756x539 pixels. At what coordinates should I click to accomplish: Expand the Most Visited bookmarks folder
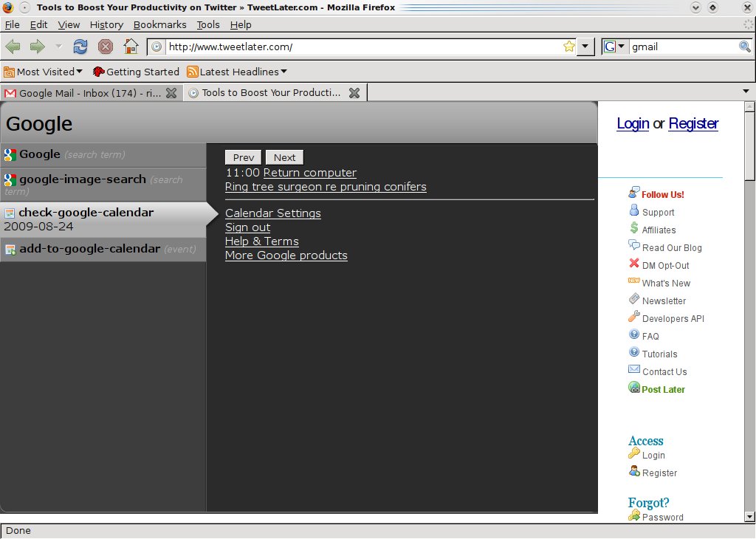click(43, 72)
